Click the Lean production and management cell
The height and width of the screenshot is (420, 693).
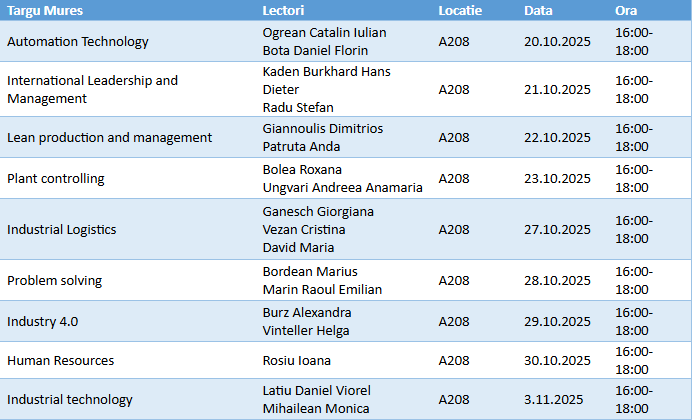(109, 137)
